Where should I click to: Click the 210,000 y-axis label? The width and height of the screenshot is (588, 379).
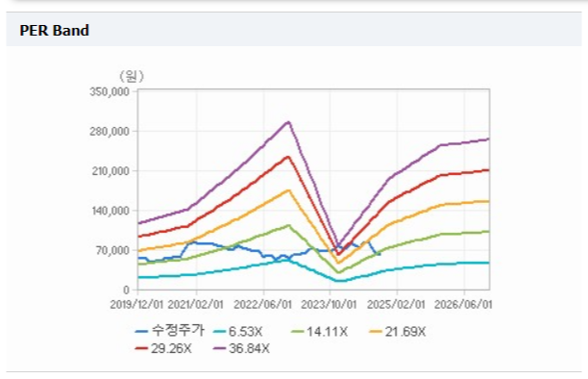pos(110,171)
